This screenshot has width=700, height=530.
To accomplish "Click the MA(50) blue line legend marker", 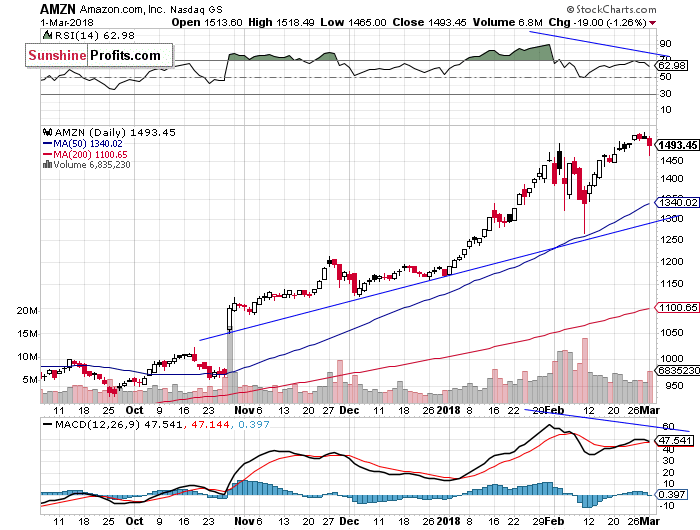I will [47, 144].
